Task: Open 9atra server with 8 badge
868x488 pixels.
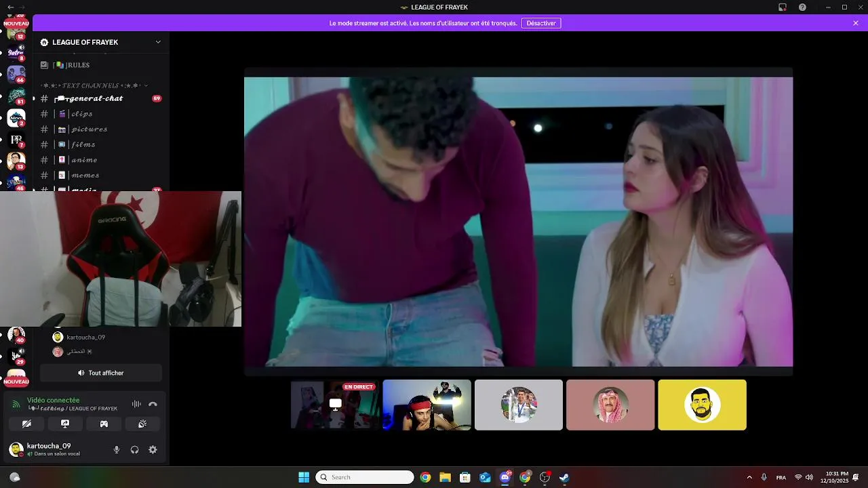Action: pos(16,52)
